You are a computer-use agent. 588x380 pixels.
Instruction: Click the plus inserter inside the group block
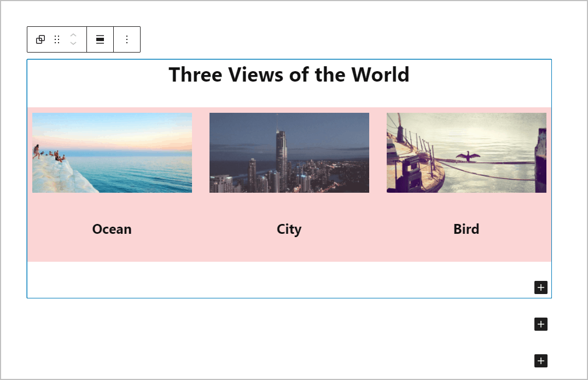pyautogui.click(x=540, y=287)
